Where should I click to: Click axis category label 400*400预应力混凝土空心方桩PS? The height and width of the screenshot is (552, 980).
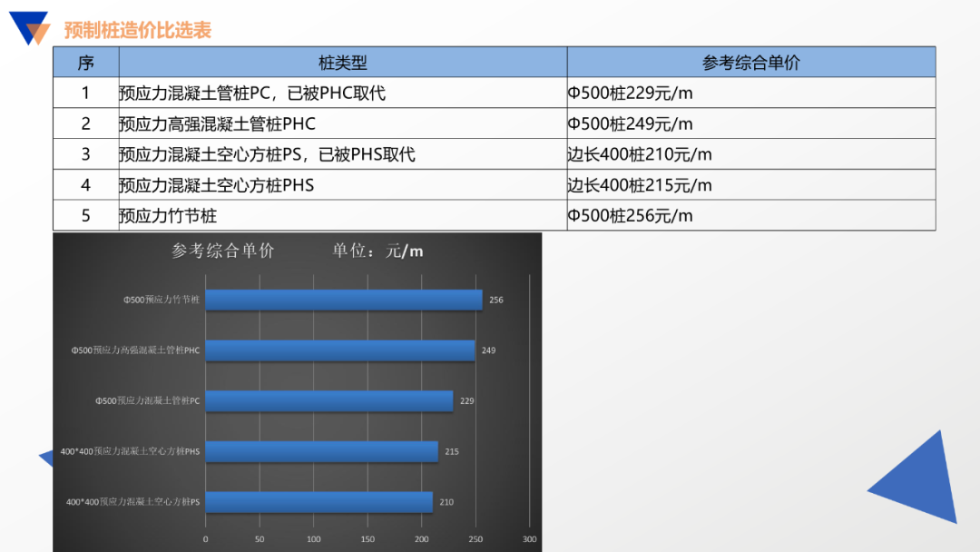pyautogui.click(x=133, y=502)
